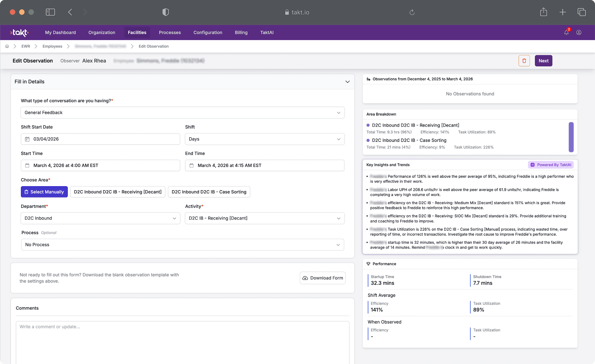Open the Configuration menu
595x364 pixels.
click(208, 32)
